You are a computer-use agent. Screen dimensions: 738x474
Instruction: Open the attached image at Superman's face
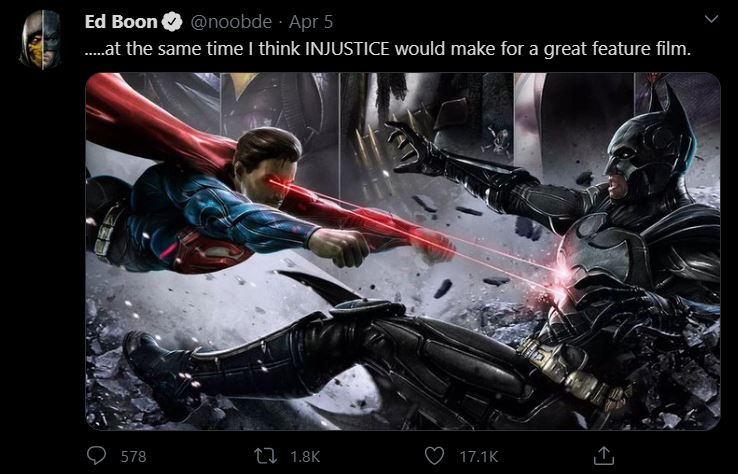point(271,169)
